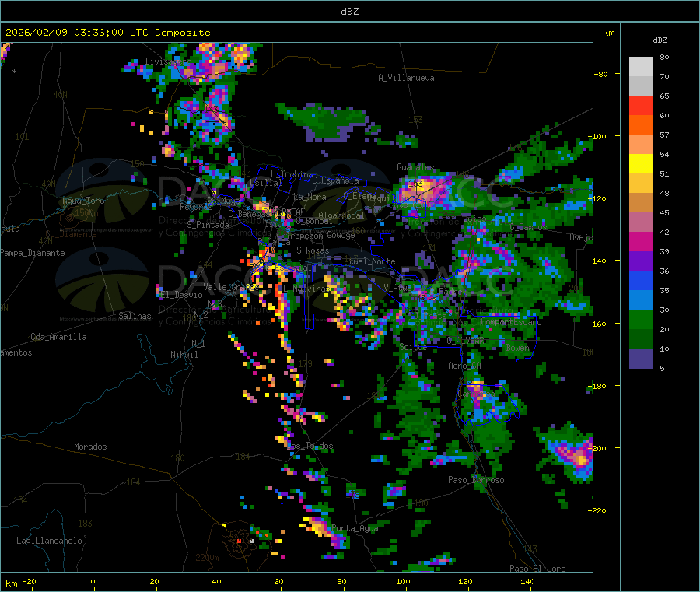Click the km unit label in the top-right corner
This screenshot has height=592, width=700.
[608, 33]
